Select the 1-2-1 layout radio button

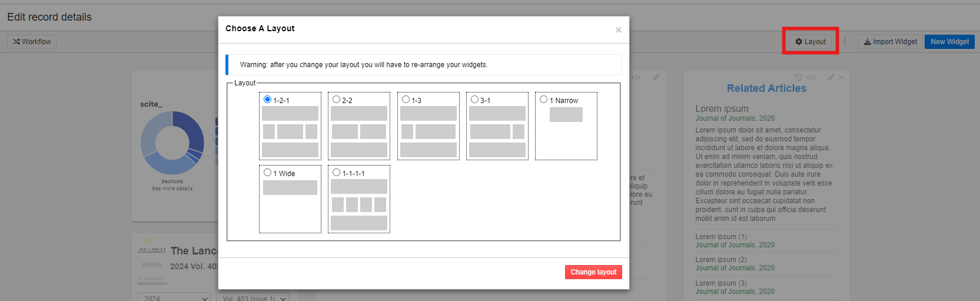tap(268, 100)
